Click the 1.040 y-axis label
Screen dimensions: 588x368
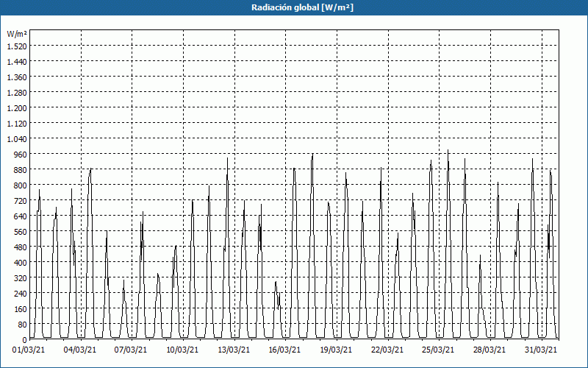coord(17,139)
